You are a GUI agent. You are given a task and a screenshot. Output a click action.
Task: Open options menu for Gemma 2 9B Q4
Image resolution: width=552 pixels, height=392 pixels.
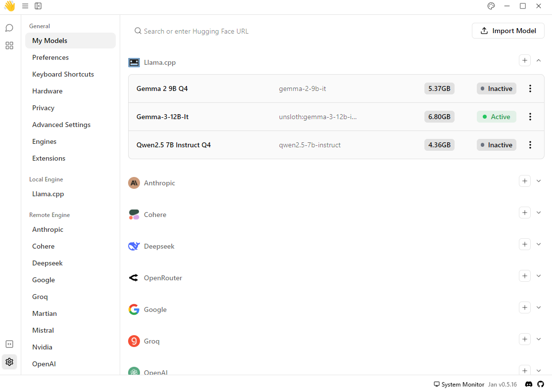[x=530, y=88]
